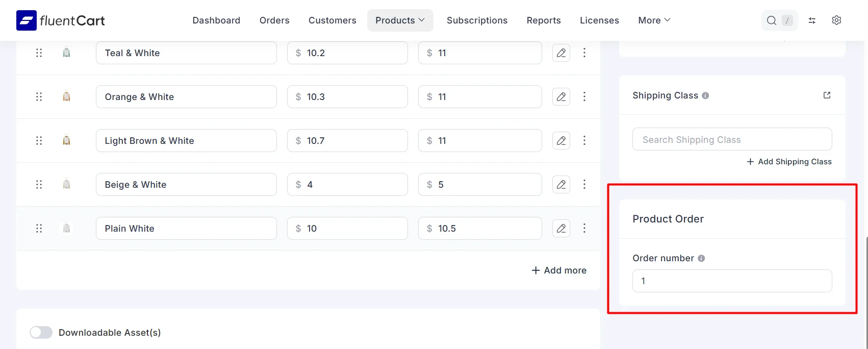Edit the Beige & White variation

tap(561, 185)
